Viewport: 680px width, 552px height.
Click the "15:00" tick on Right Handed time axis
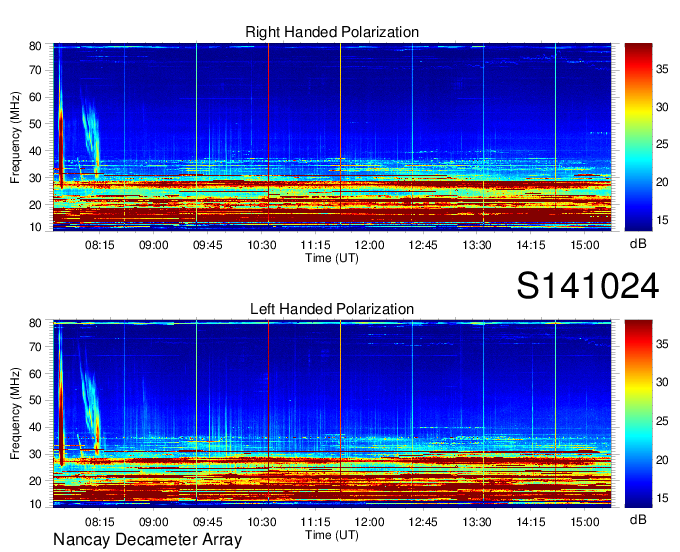[x=585, y=245]
